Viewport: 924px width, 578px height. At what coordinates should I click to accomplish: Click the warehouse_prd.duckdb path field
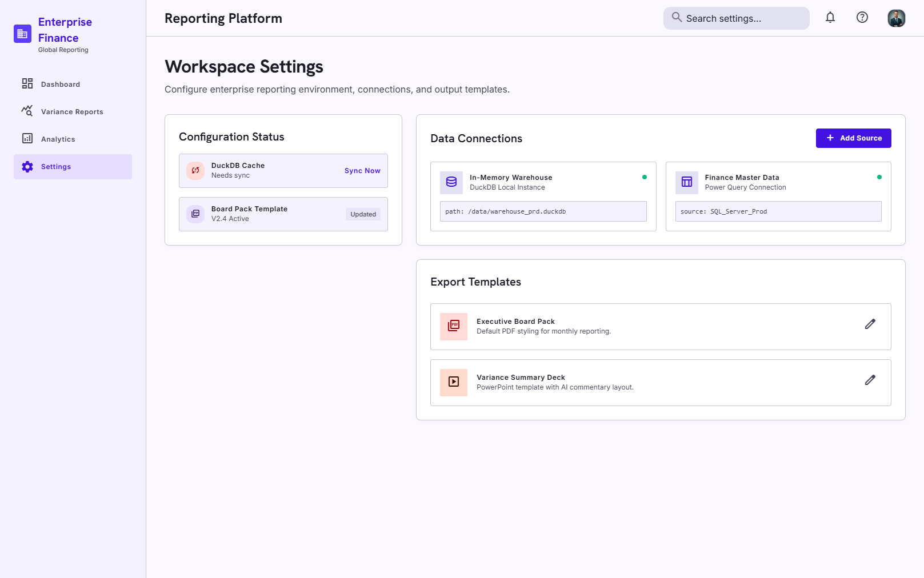[543, 211]
